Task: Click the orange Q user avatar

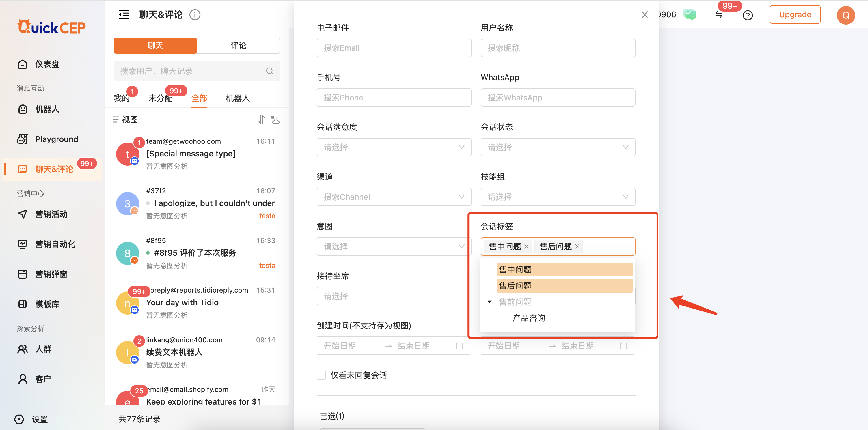Action: (x=845, y=15)
